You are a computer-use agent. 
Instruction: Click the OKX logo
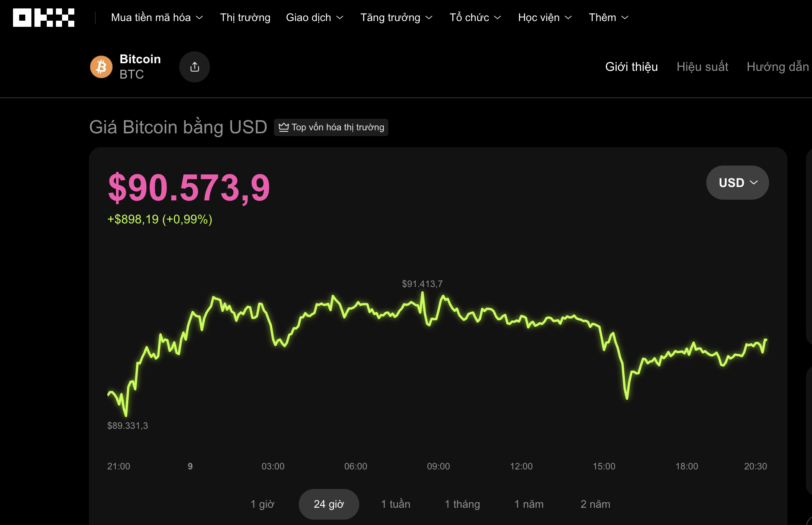point(43,17)
